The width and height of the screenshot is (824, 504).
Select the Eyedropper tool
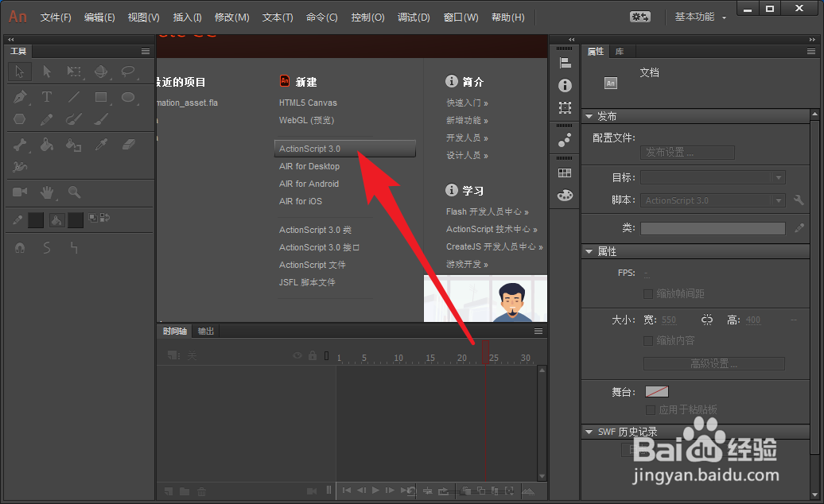(101, 145)
